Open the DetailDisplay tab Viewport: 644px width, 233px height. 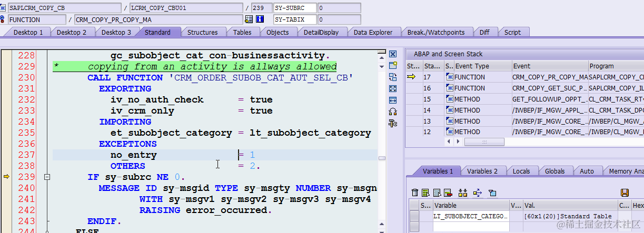coord(321,32)
